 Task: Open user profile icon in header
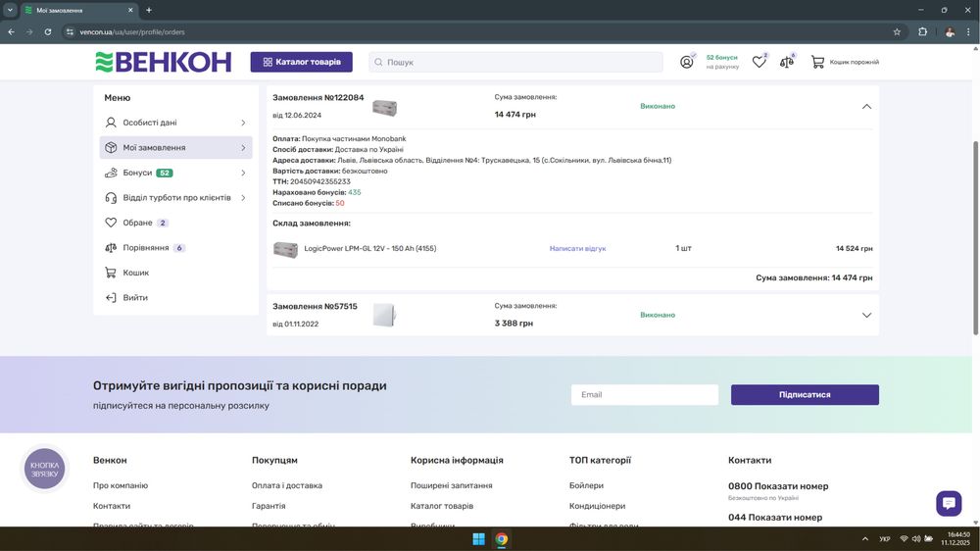[x=687, y=62]
